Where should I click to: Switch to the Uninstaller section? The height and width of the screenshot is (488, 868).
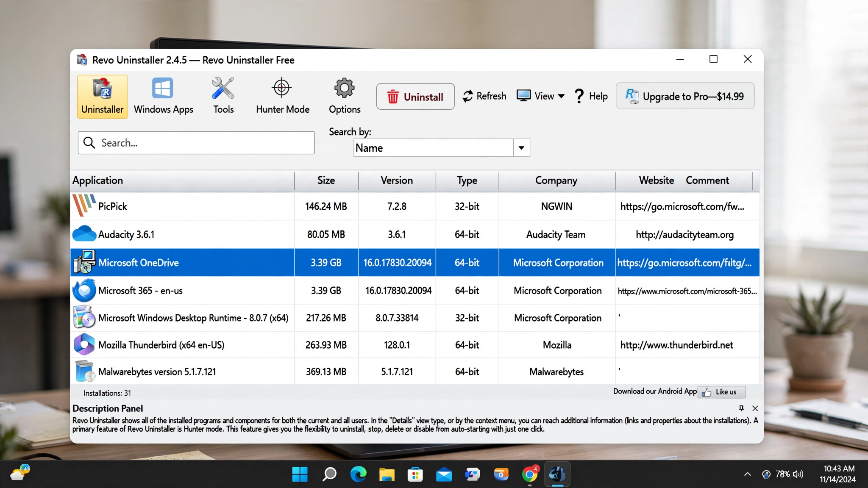pos(102,97)
